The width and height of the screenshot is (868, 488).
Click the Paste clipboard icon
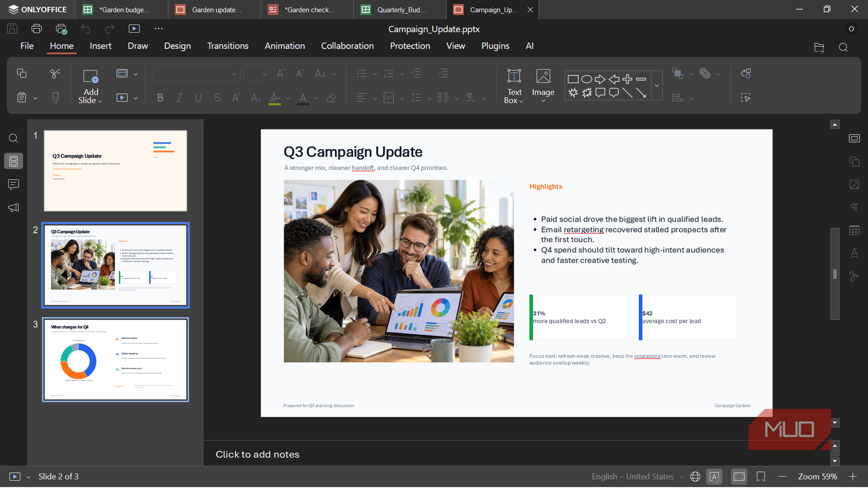coord(21,98)
